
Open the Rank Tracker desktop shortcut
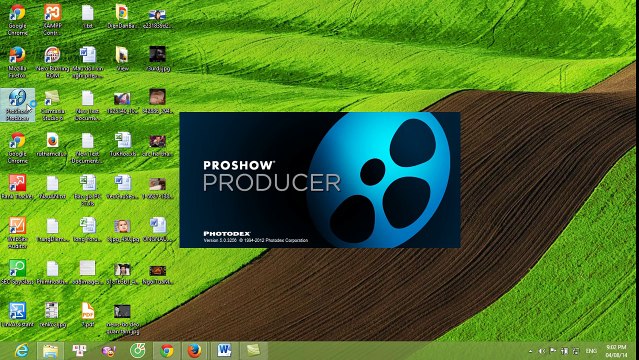pyautogui.click(x=17, y=187)
